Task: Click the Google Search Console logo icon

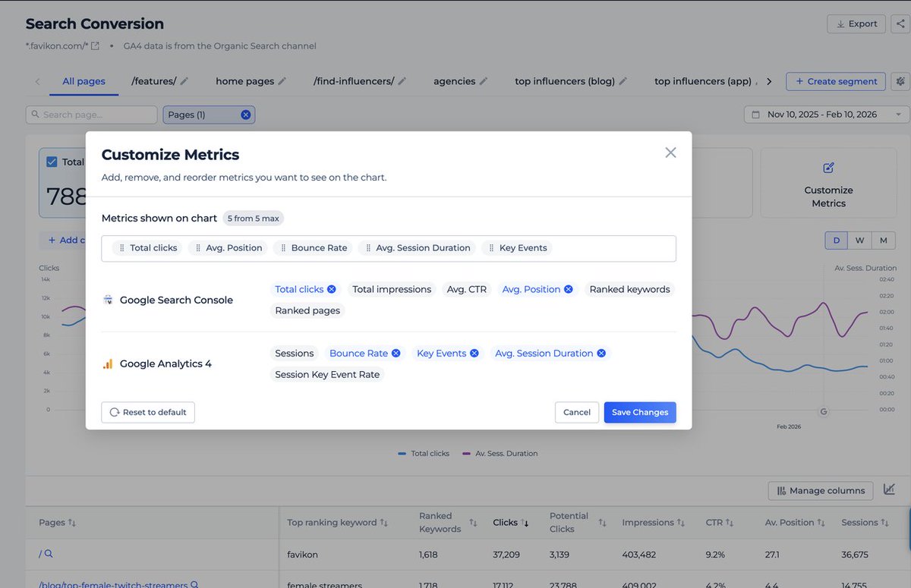Action: click(x=106, y=300)
